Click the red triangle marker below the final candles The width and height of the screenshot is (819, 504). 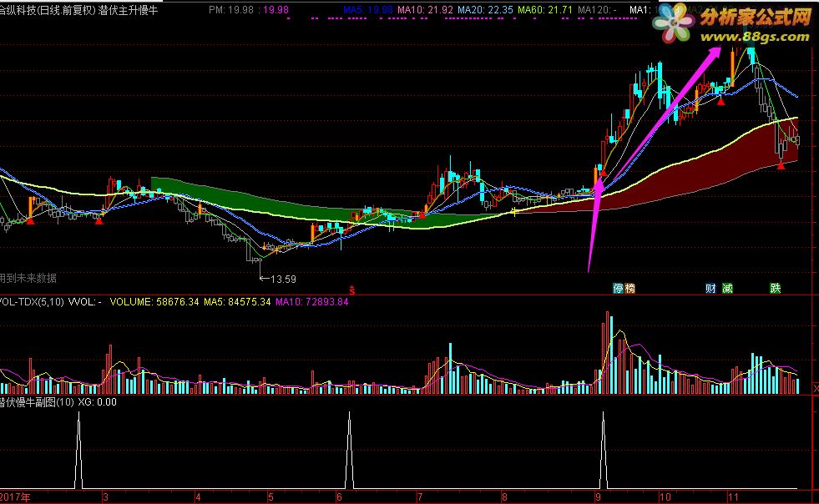coord(781,166)
